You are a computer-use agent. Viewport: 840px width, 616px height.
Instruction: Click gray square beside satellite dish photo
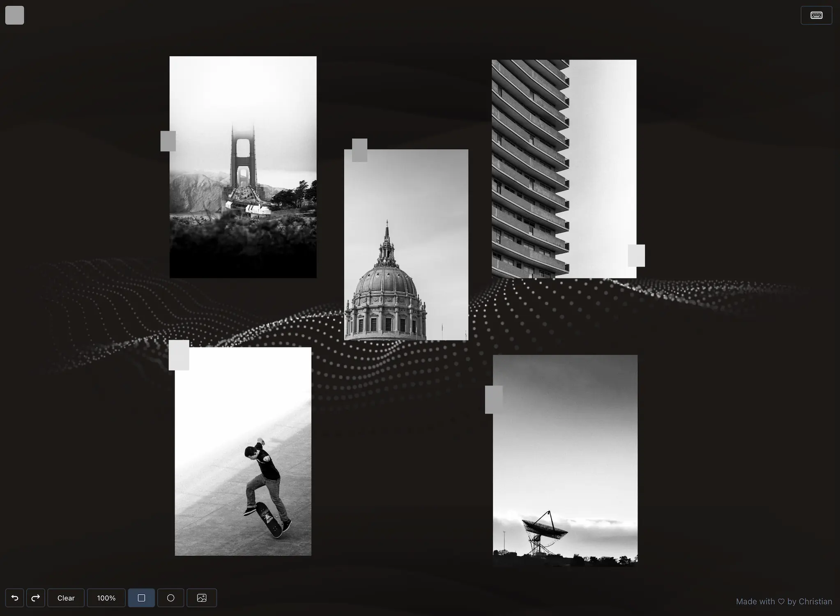494,399
